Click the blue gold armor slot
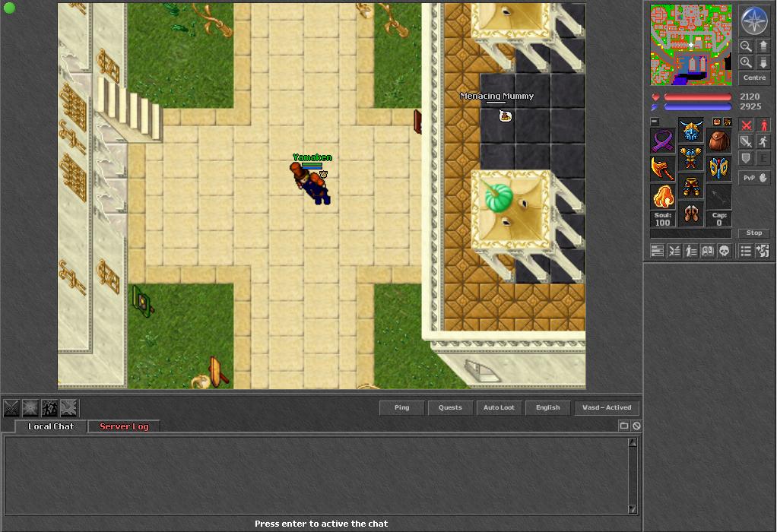Screen dimensions: 777x532 click(691, 159)
